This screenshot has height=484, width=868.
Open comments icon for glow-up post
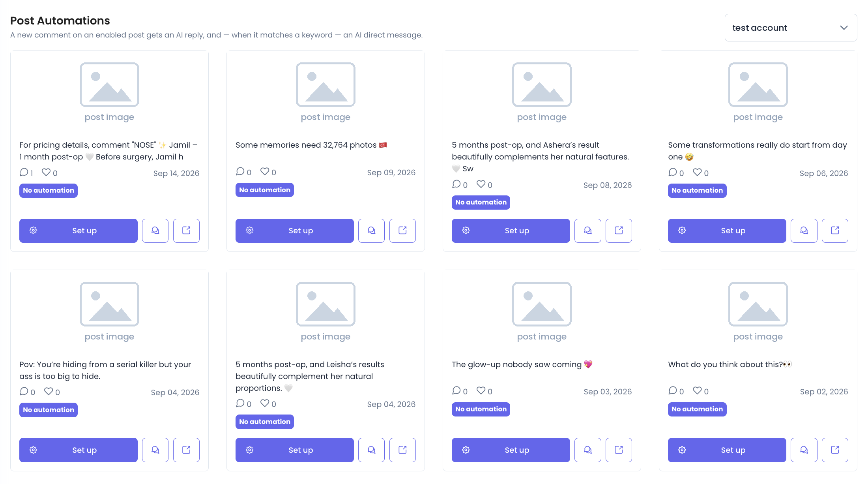(588, 450)
